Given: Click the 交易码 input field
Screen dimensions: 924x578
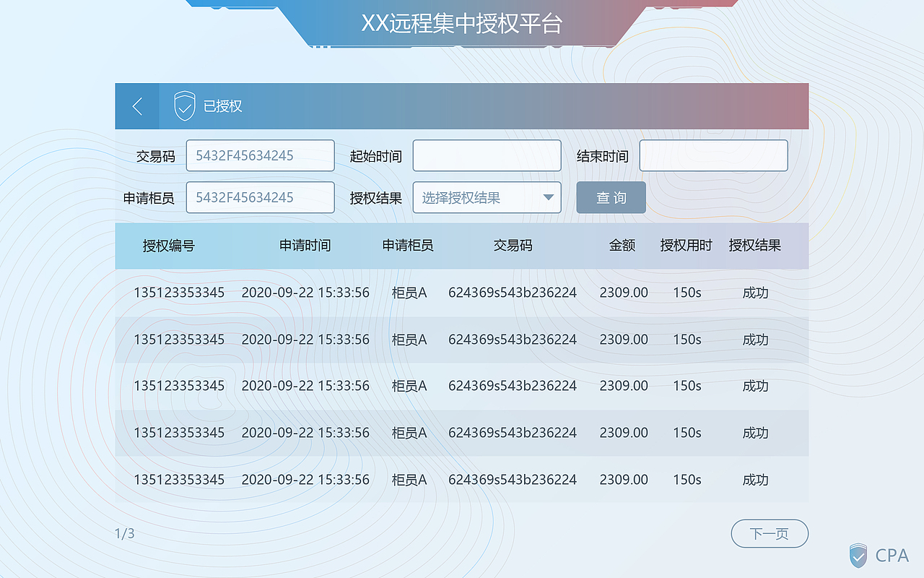Looking at the screenshot, I should [260, 155].
